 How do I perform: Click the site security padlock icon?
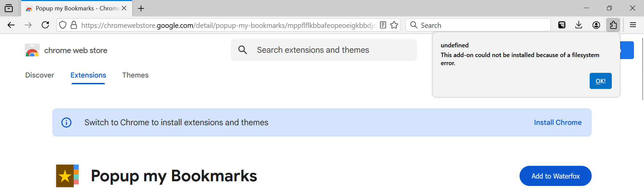point(74,25)
